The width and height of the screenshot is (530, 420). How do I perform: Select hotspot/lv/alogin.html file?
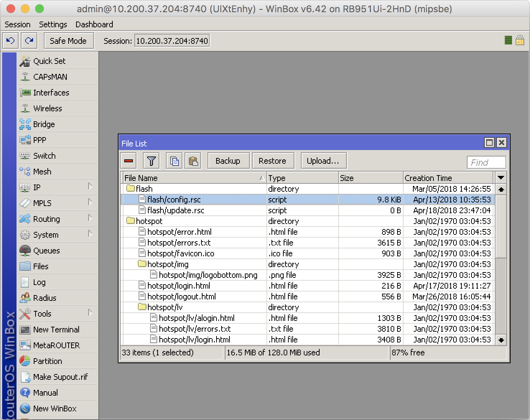click(308, 318)
